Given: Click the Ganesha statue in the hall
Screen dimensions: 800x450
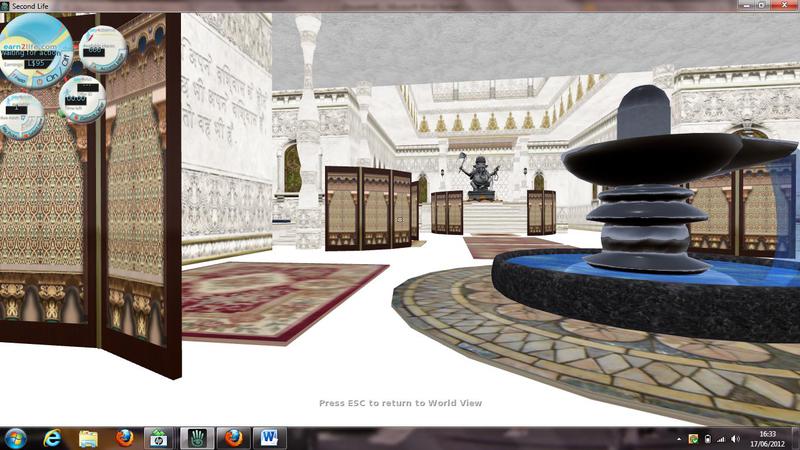Looking at the screenshot, I should coord(480,177).
